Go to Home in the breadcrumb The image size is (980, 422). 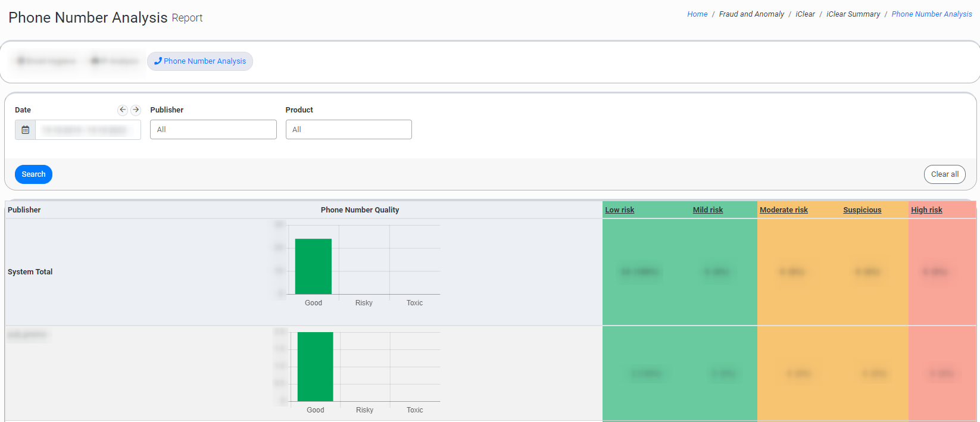pyautogui.click(x=697, y=14)
